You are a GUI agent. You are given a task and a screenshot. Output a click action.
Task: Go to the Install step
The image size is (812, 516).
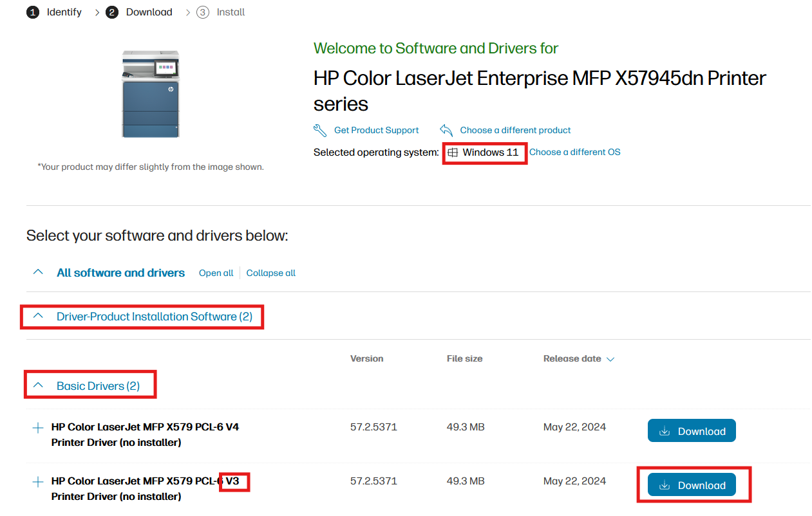click(x=231, y=12)
